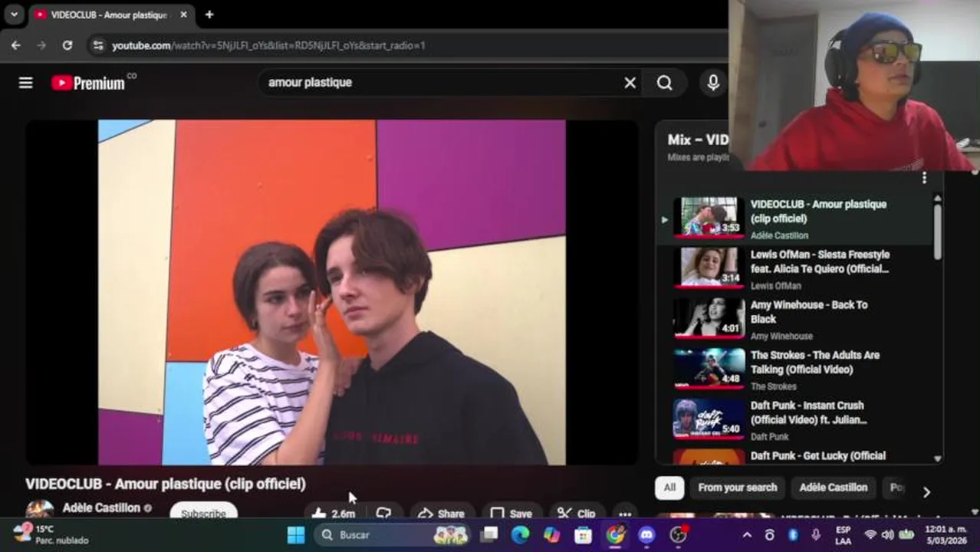
Task: Open the Windows Start menu
Action: point(296,535)
